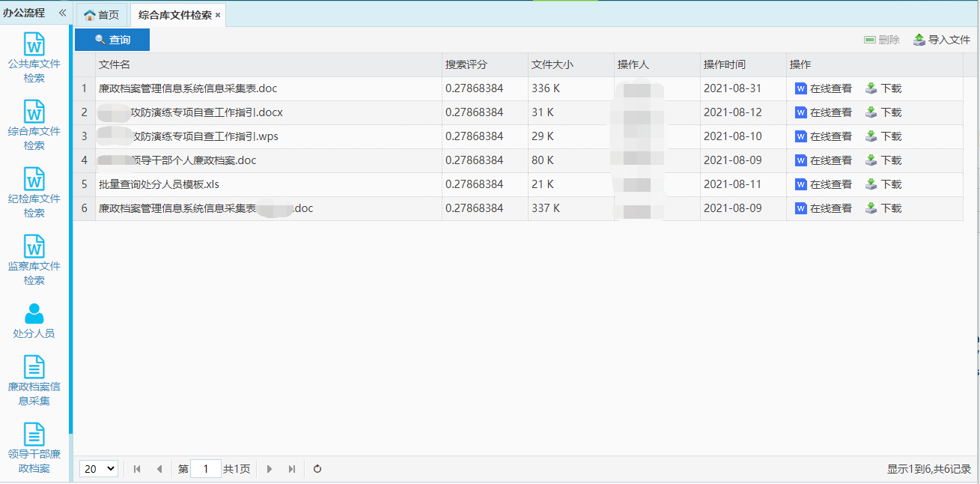Jump to the last page arrow

291,469
